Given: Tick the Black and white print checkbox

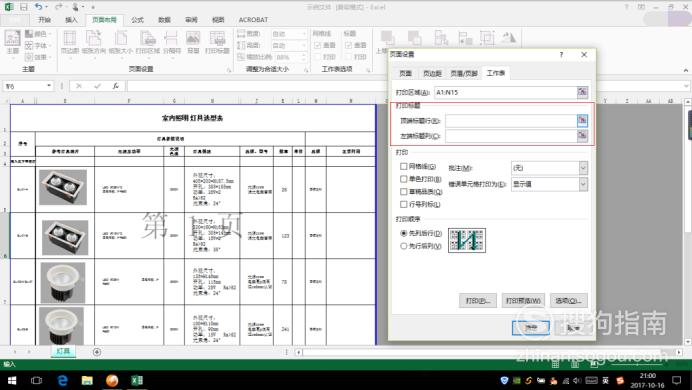Looking at the screenshot, I should 403,179.
